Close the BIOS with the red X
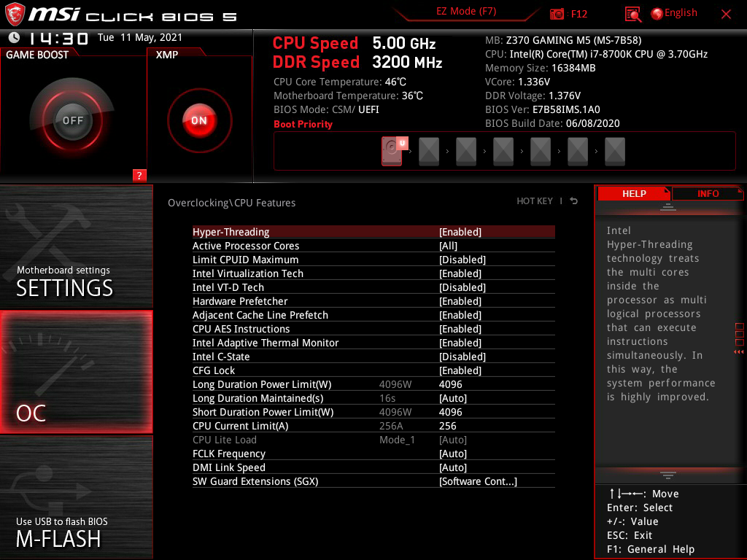The image size is (747, 560). [726, 15]
